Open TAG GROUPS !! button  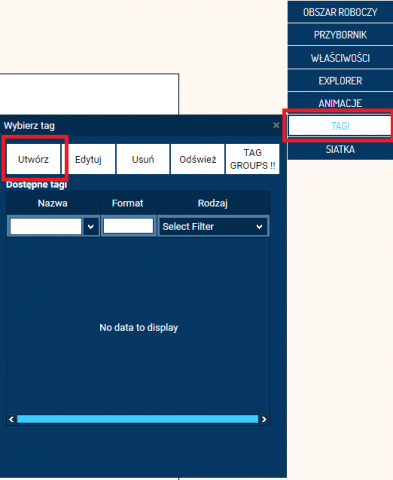coord(253,159)
